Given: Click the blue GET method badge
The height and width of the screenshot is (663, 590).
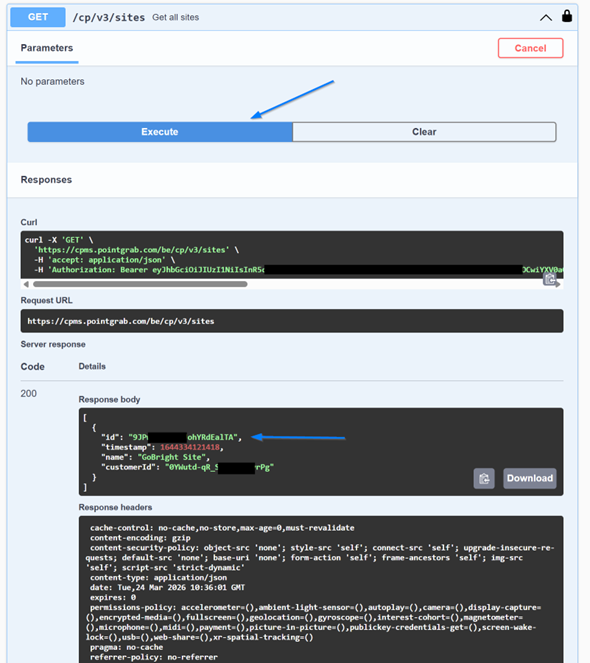Looking at the screenshot, I should click(x=38, y=17).
